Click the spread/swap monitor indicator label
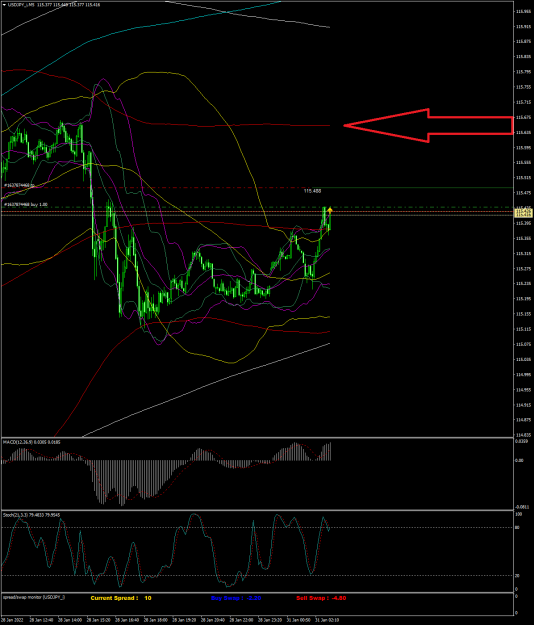This screenshot has height=625, width=534. (x=34, y=597)
